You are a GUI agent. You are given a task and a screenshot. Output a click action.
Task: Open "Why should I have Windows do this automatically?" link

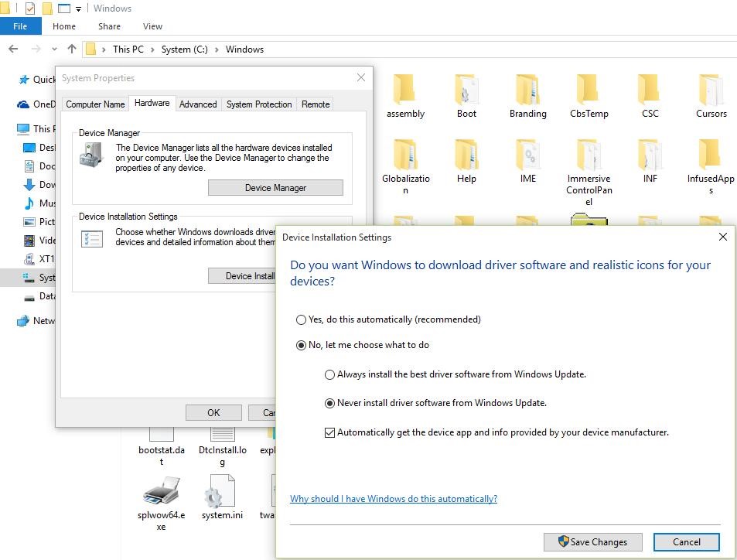[393, 498]
